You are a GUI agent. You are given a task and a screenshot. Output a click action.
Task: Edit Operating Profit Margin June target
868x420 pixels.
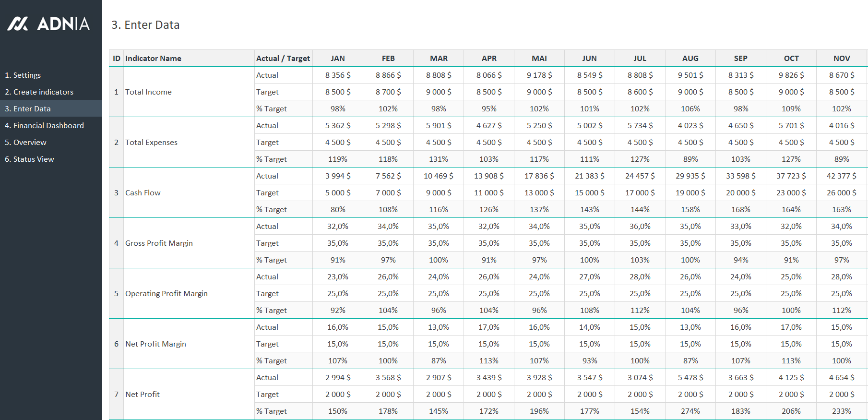tap(590, 294)
